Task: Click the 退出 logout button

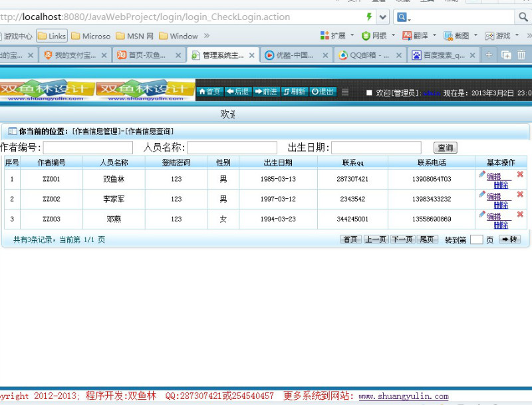Action: (x=323, y=92)
